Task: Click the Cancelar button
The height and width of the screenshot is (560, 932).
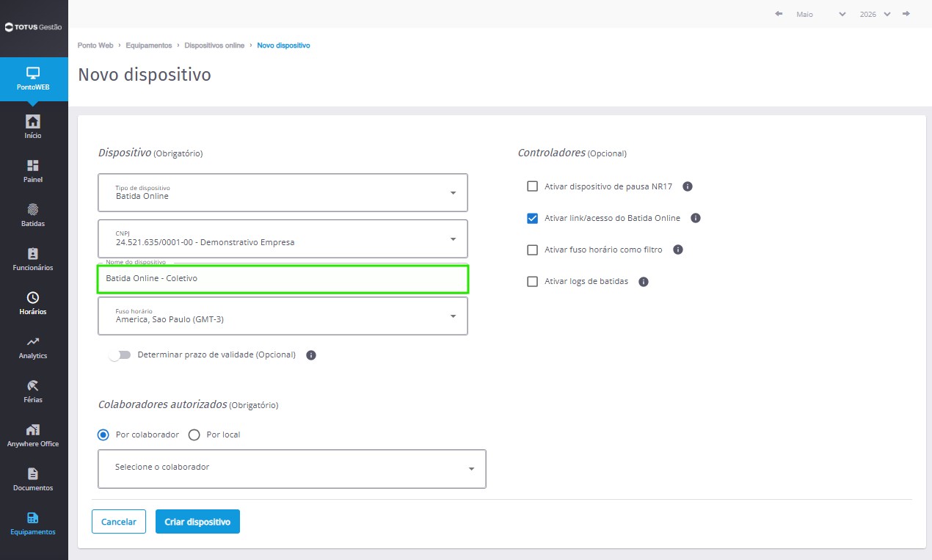Action: 119,522
